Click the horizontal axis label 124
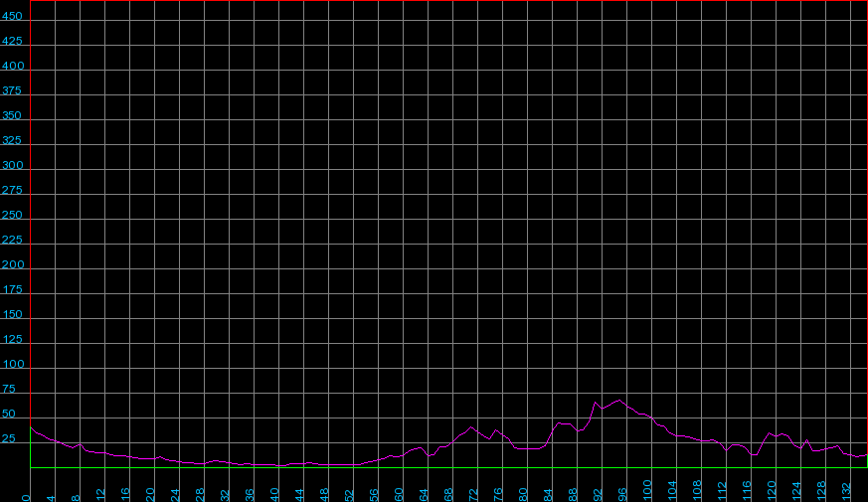The height and width of the screenshot is (502, 868). pos(797,491)
